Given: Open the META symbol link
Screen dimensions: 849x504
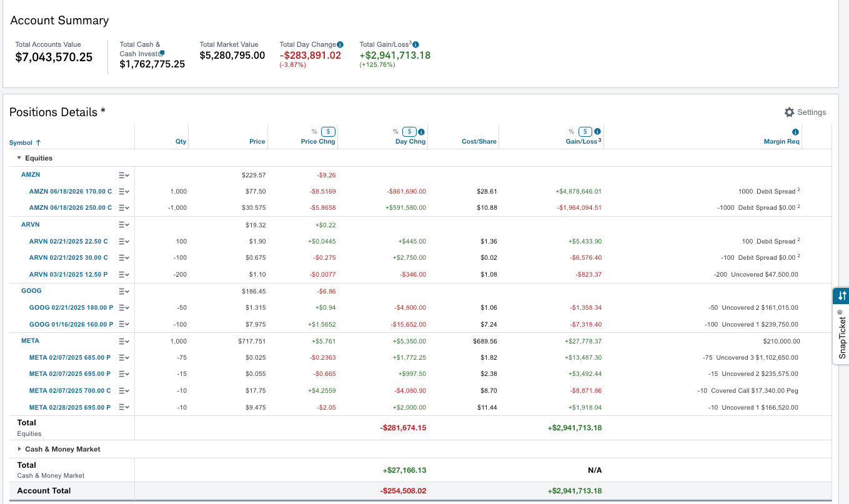Looking at the screenshot, I should 30,341.
